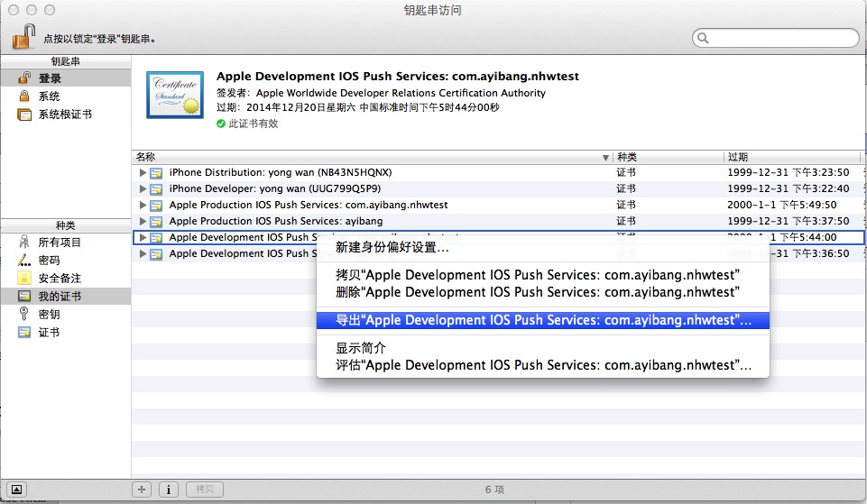
Task: Choose the 密码 category icon
Action: (24, 261)
